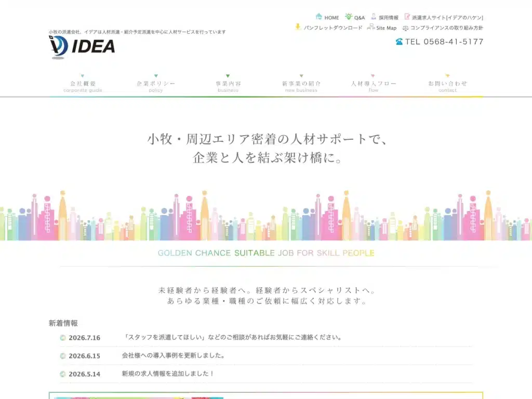532x399 pixels.
Task: Click the bullet icon beside 2026.6.15
Action: click(63, 356)
